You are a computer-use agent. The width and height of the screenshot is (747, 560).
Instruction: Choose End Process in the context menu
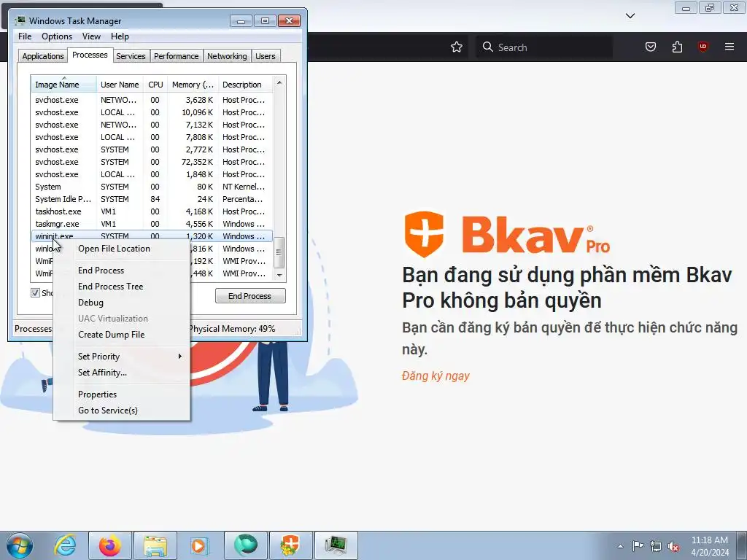[x=122, y=270]
